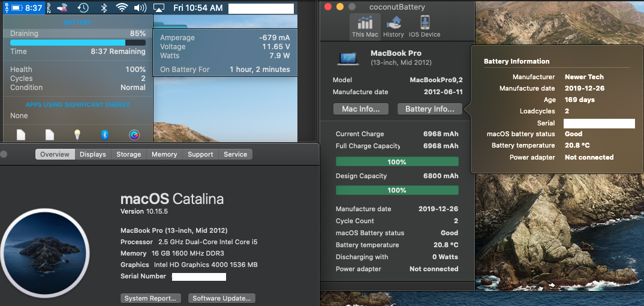Click the 2012-06-11 manufacture date
Image resolution: width=644 pixels, height=306 pixels.
click(443, 92)
